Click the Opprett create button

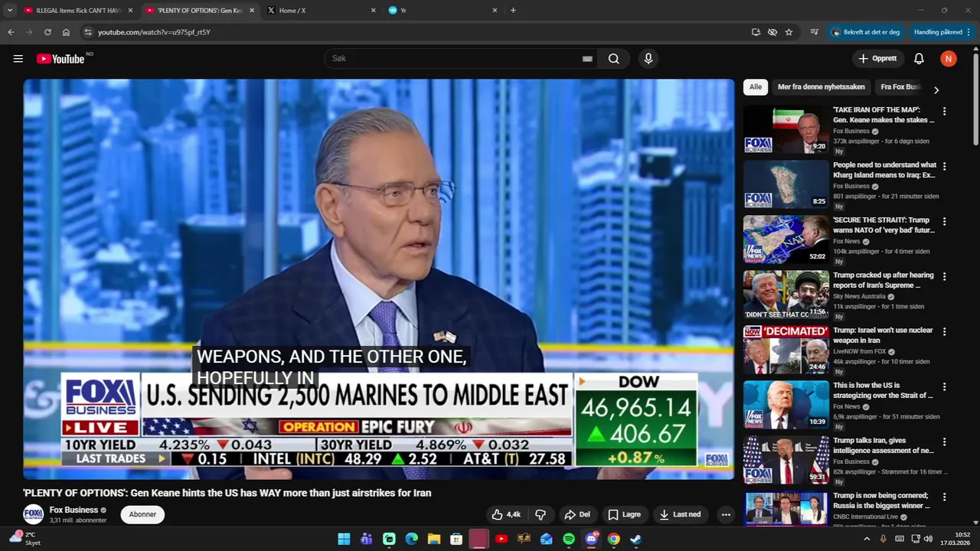pyautogui.click(x=877, y=59)
